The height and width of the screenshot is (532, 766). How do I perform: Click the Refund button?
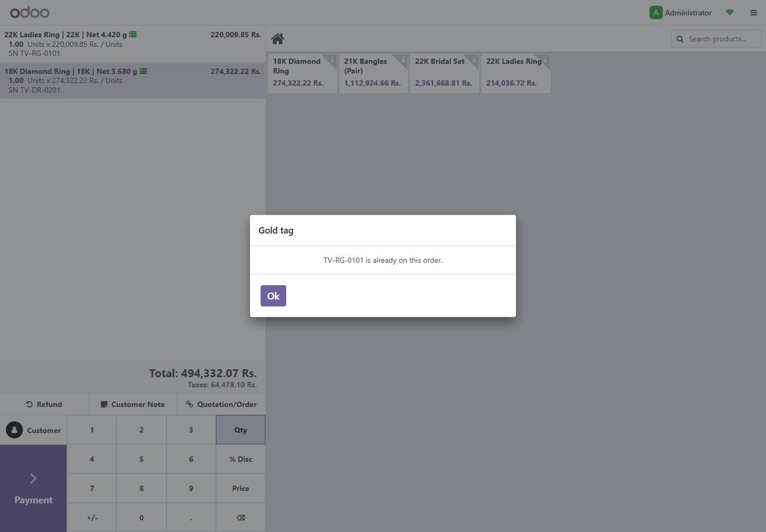[44, 404]
